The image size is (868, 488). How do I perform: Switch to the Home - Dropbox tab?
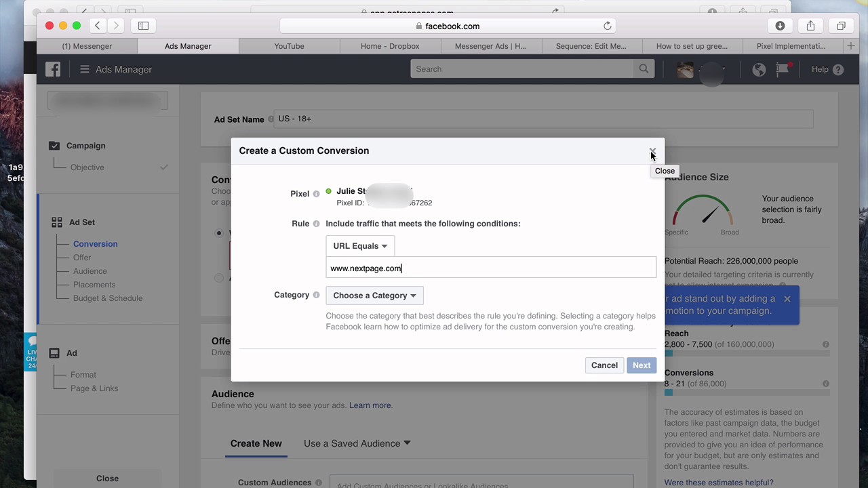[x=390, y=46]
